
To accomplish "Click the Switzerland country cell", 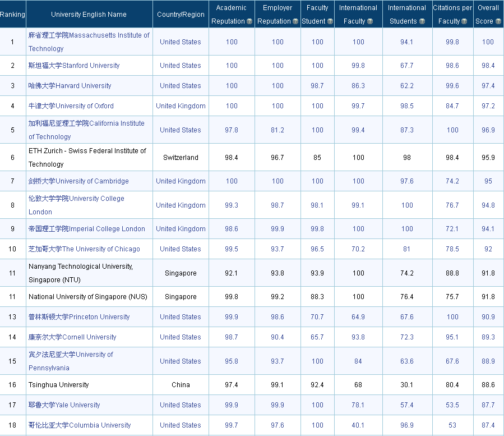I will coord(181,158).
